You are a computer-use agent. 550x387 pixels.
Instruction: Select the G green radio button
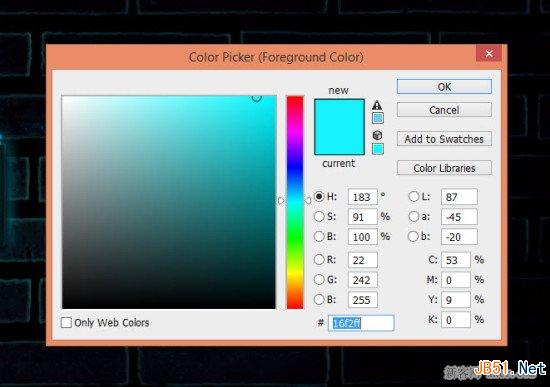[x=319, y=280]
